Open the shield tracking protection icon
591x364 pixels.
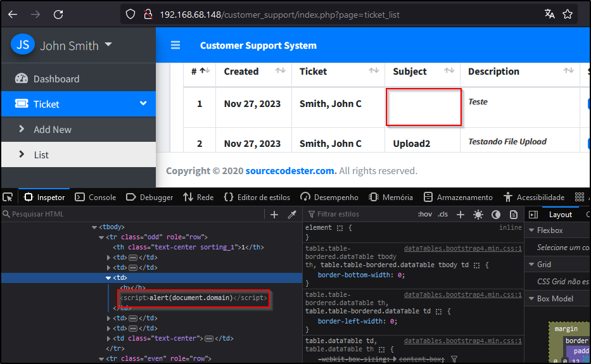pyautogui.click(x=130, y=15)
